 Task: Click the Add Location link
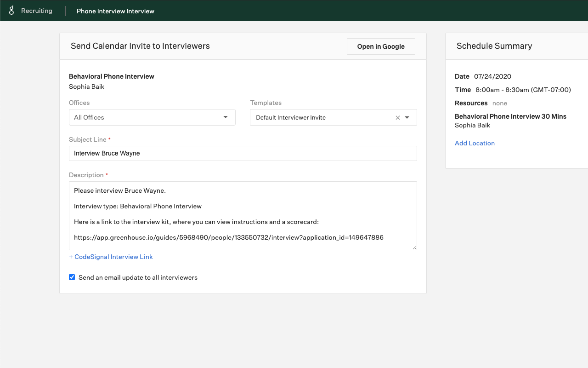tap(475, 143)
